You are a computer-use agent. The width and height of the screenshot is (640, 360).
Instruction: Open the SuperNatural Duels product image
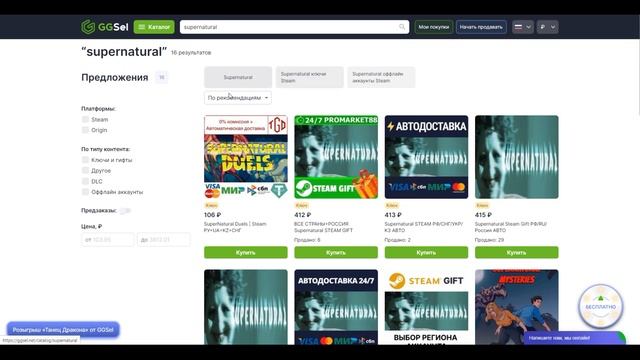(x=246, y=157)
